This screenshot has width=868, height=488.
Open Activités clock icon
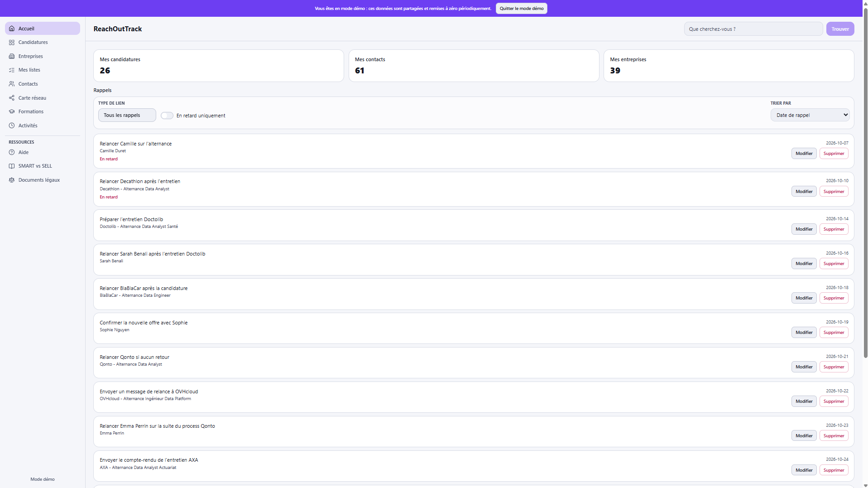12,126
